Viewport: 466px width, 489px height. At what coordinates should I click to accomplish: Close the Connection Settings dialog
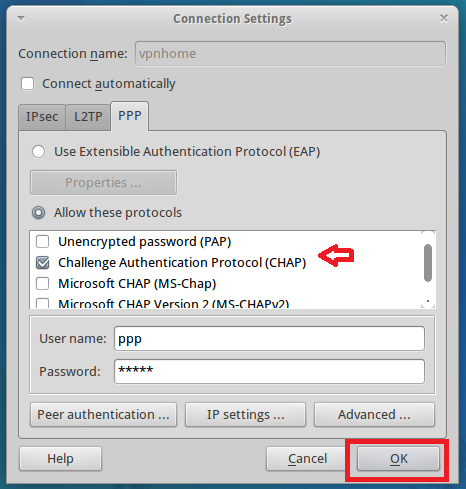click(443, 18)
